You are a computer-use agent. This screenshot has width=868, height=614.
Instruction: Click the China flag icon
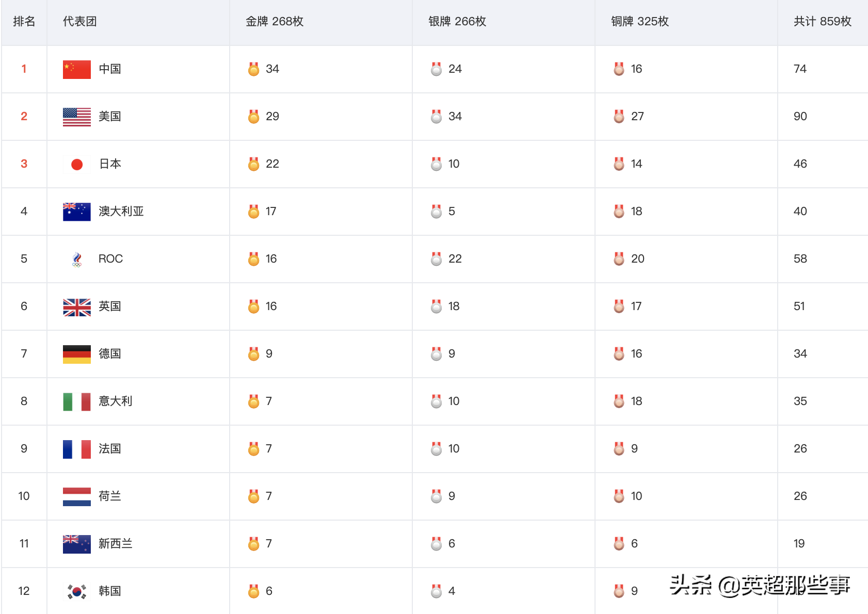[76, 69]
